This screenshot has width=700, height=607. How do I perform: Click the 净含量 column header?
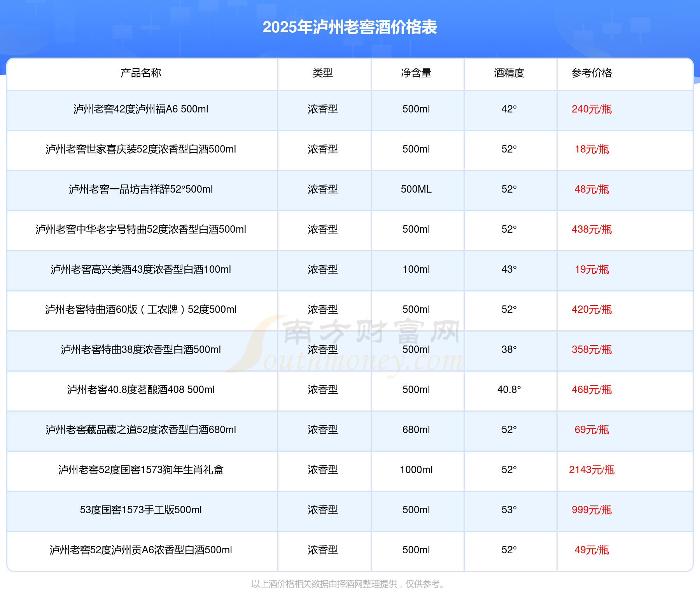pos(416,73)
